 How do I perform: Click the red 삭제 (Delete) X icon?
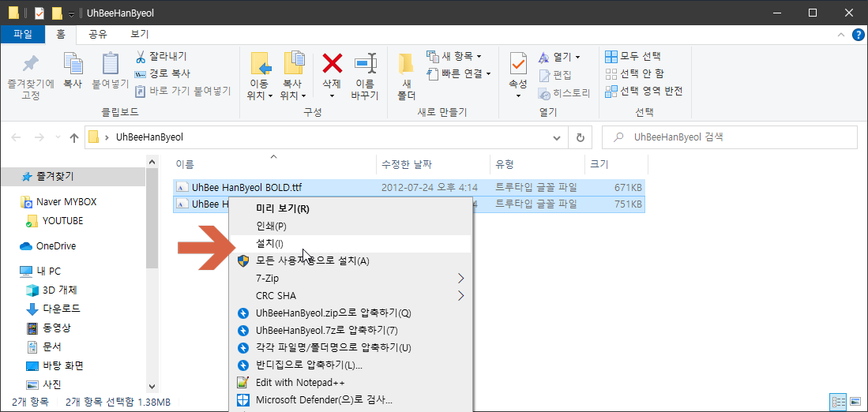coord(333,64)
